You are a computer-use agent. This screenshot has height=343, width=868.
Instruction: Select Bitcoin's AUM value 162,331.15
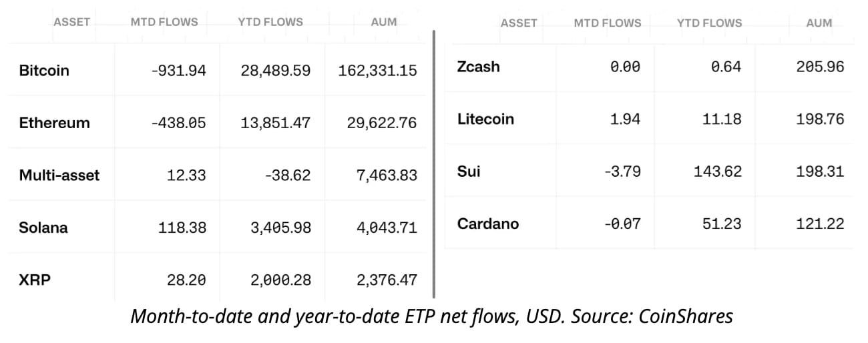tap(373, 71)
